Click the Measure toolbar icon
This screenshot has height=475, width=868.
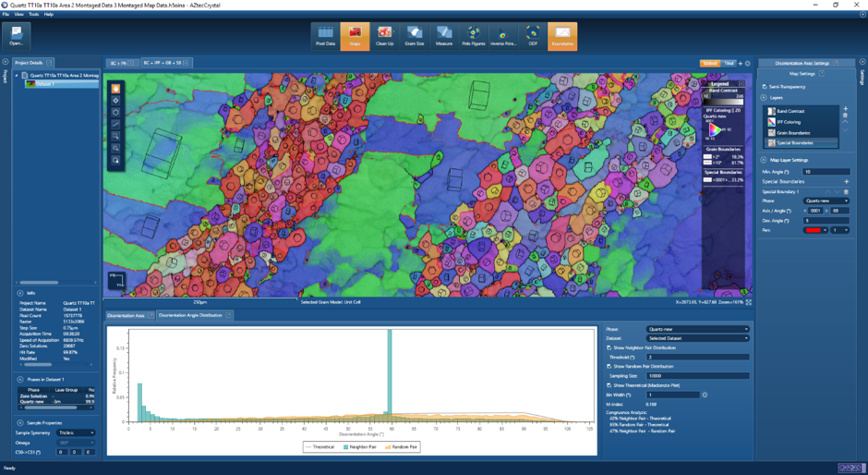point(443,36)
